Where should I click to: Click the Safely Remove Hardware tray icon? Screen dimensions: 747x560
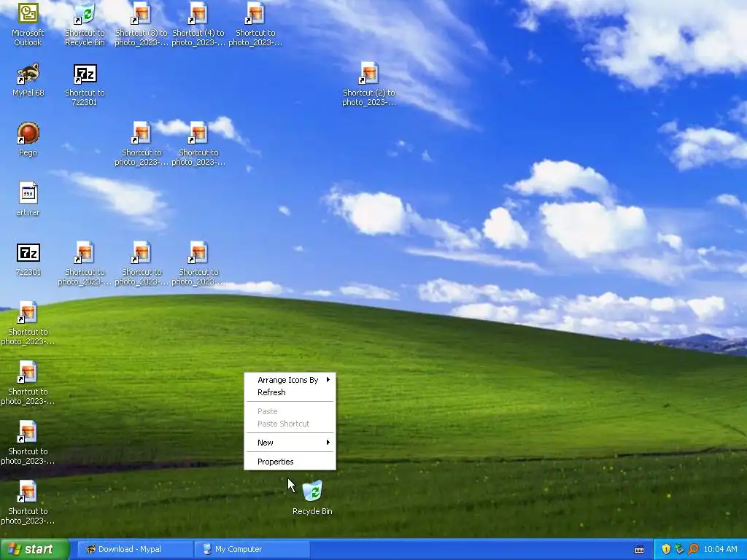coord(679,549)
